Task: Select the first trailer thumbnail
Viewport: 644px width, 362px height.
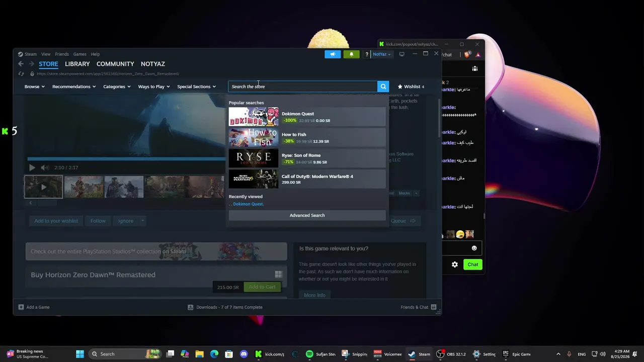Action: [44, 187]
